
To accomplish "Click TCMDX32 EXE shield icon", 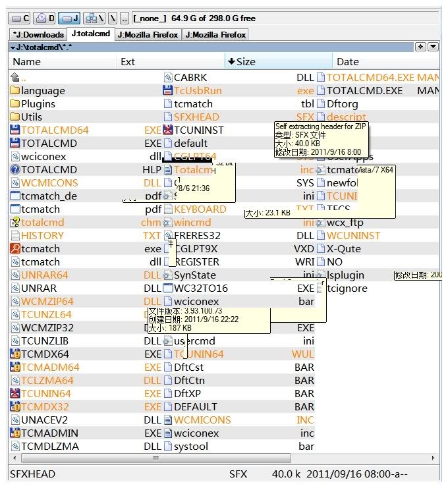I will pyautogui.click(x=14, y=406).
